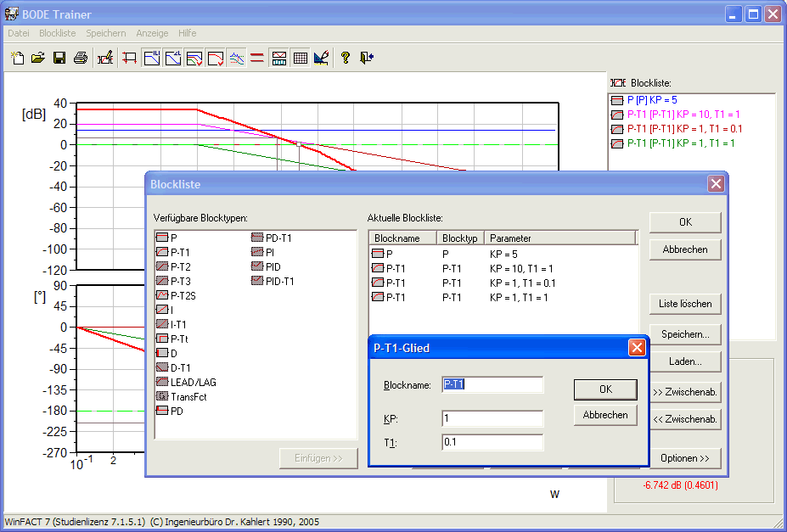This screenshot has height=532, width=787.
Task: Select P-T1 under Verfügbare Blocktypen
Action: pyautogui.click(x=173, y=252)
